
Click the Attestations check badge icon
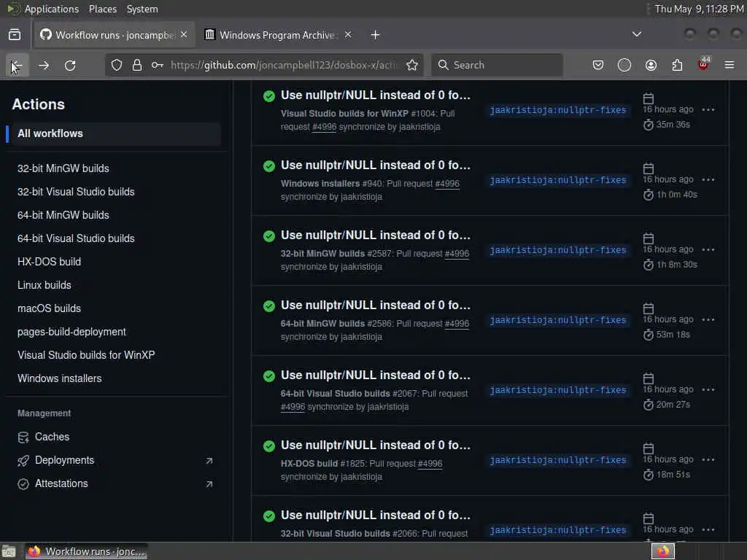pos(23,484)
